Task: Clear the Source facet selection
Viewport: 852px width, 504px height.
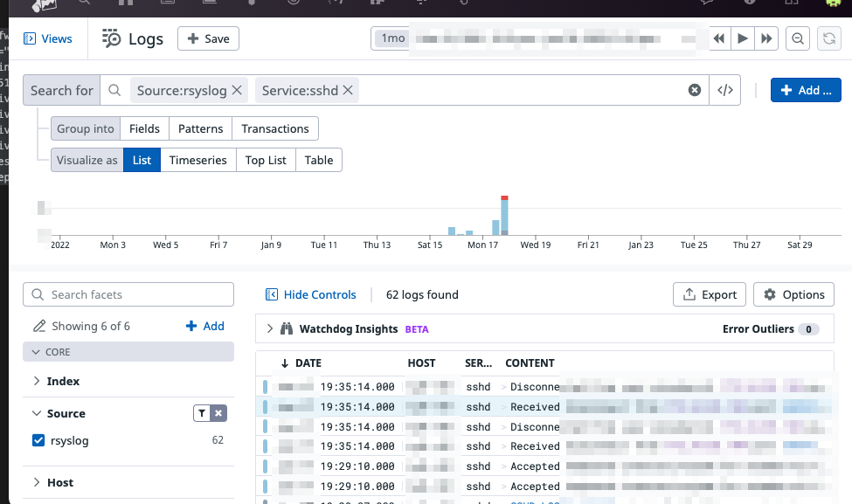Action: point(218,413)
